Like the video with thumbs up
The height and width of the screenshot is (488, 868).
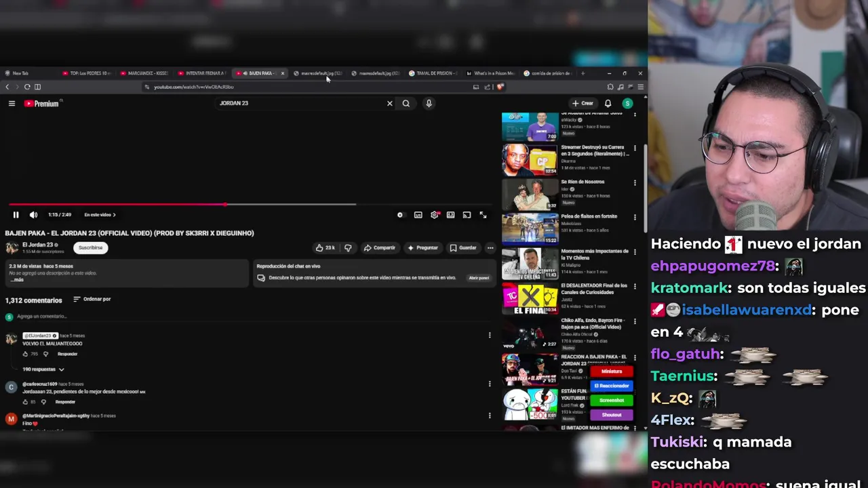pyautogui.click(x=325, y=248)
